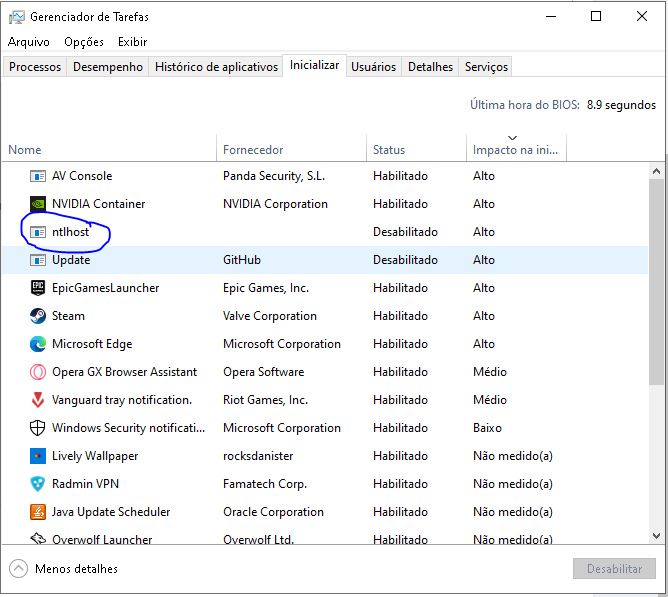Click the Opera GX Browser Assistant icon
This screenshot has width=668, height=597.
tap(38, 372)
